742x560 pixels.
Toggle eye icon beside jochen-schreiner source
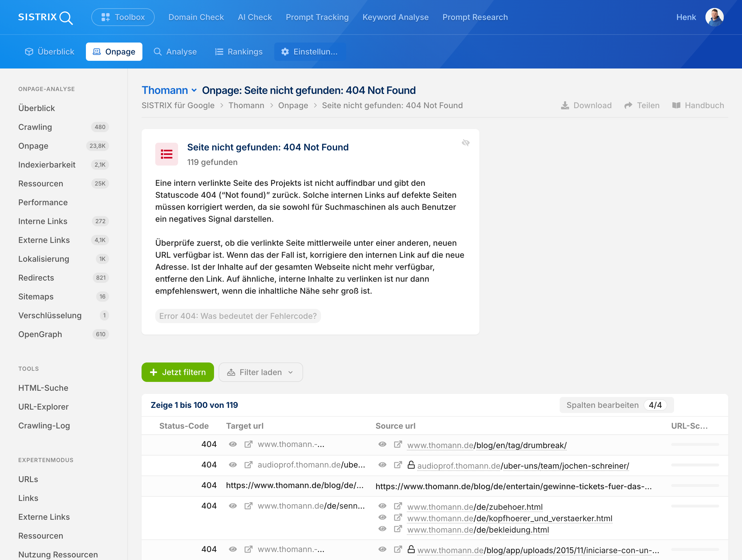(382, 465)
